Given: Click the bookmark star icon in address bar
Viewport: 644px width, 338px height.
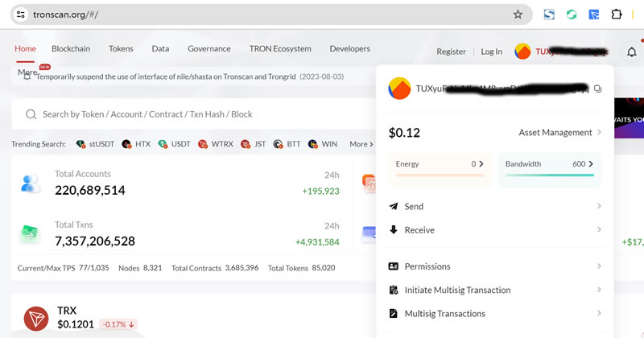Looking at the screenshot, I should click(518, 14).
